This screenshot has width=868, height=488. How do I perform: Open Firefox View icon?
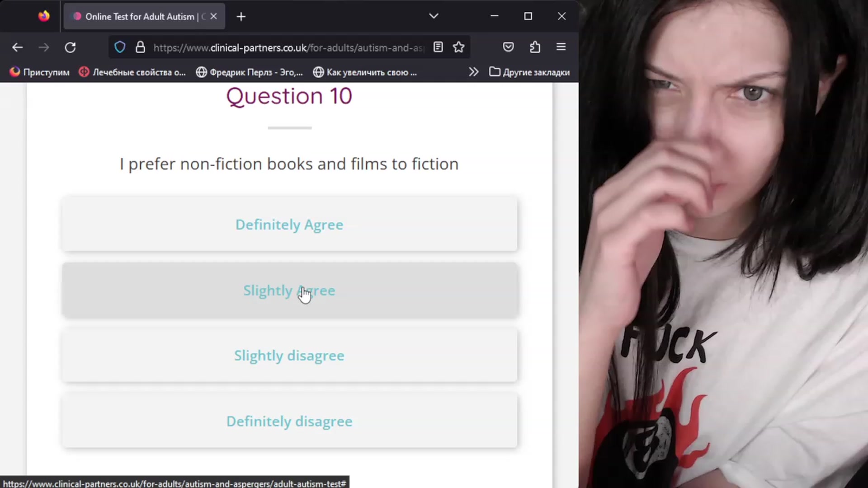click(44, 16)
